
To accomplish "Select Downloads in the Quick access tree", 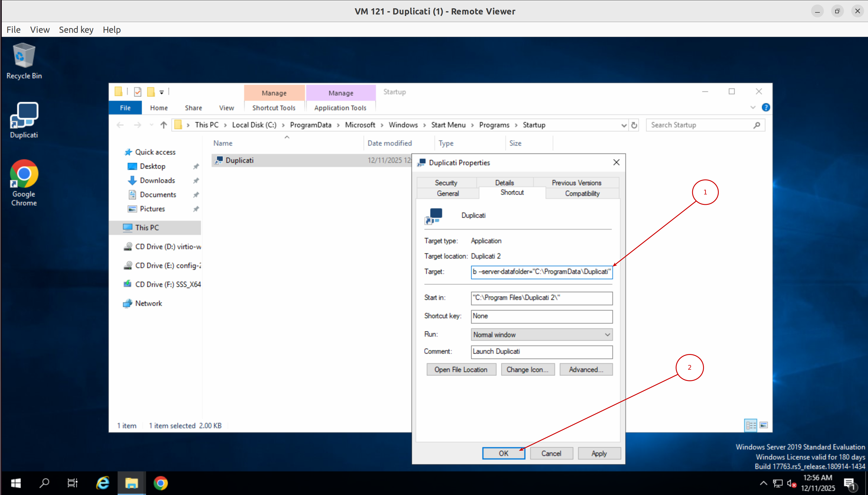I will (x=158, y=181).
